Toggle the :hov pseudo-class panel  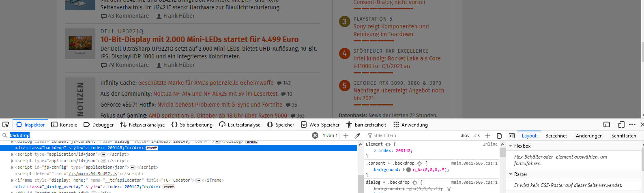(x=465, y=135)
